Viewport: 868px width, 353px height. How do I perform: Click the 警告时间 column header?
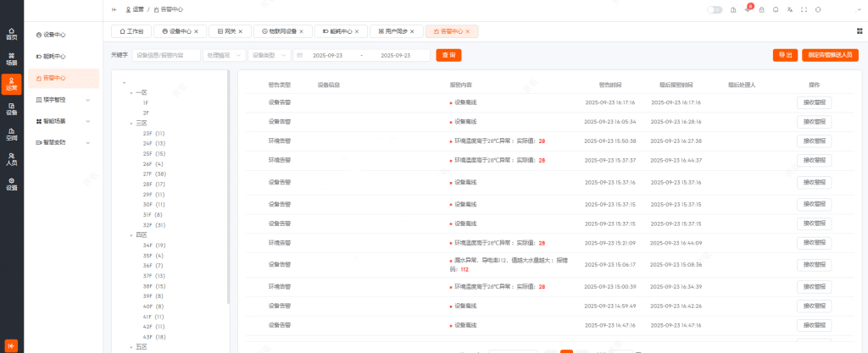click(x=609, y=85)
